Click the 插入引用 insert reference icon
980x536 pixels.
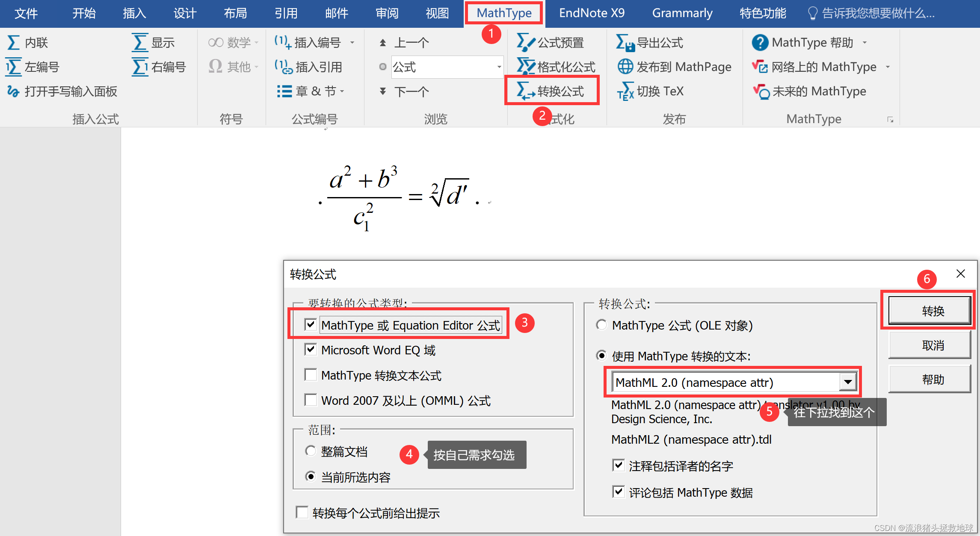[x=283, y=67]
